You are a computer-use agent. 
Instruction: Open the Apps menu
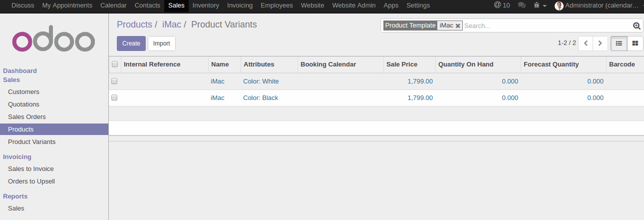(391, 5)
